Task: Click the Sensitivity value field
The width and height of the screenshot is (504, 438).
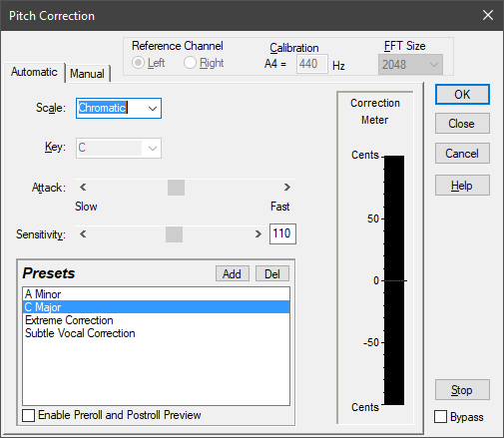Action: (282, 233)
